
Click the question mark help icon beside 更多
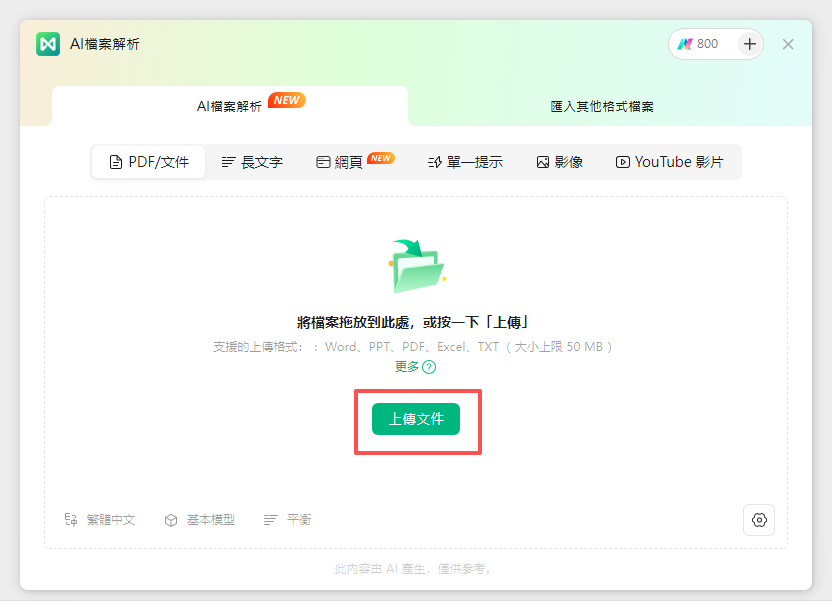point(429,367)
